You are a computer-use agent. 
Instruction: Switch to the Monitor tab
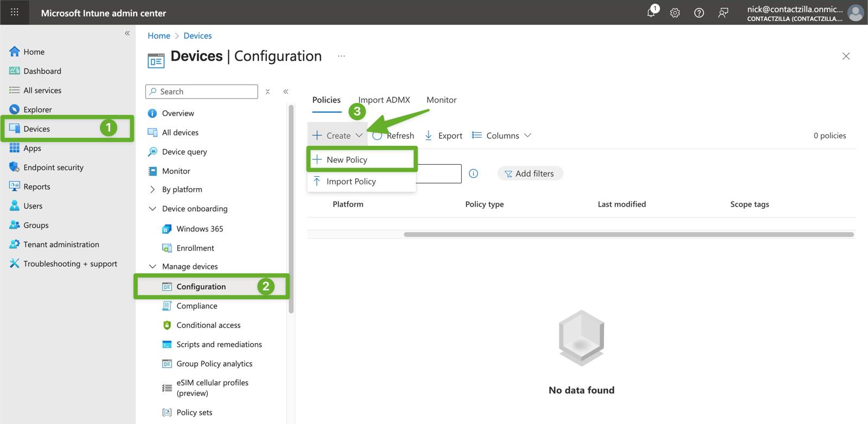pos(442,100)
